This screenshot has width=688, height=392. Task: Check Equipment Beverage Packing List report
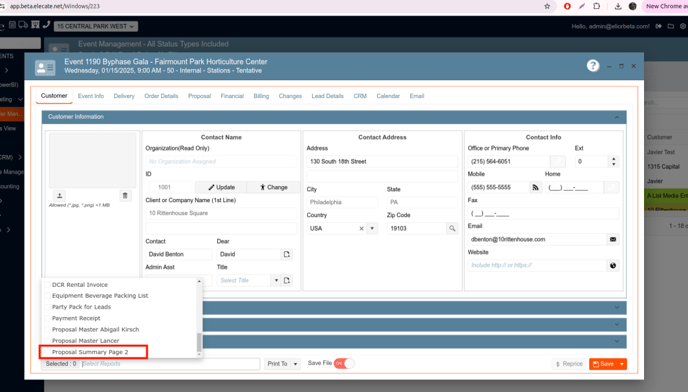pyautogui.click(x=47, y=295)
